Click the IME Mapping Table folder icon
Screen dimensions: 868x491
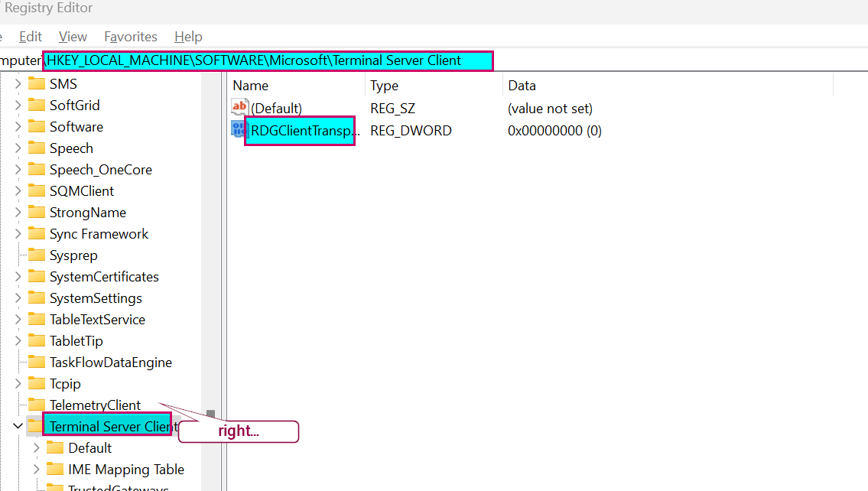(55, 470)
